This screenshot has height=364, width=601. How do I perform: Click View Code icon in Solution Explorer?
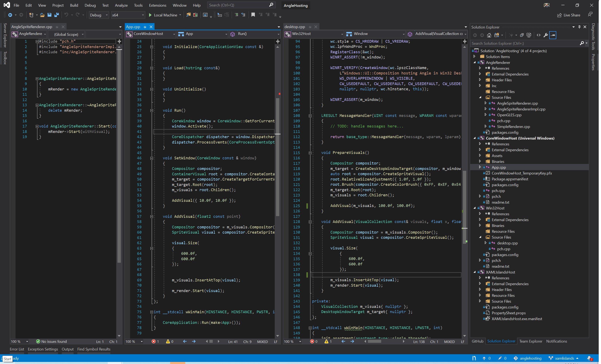pyautogui.click(x=539, y=35)
